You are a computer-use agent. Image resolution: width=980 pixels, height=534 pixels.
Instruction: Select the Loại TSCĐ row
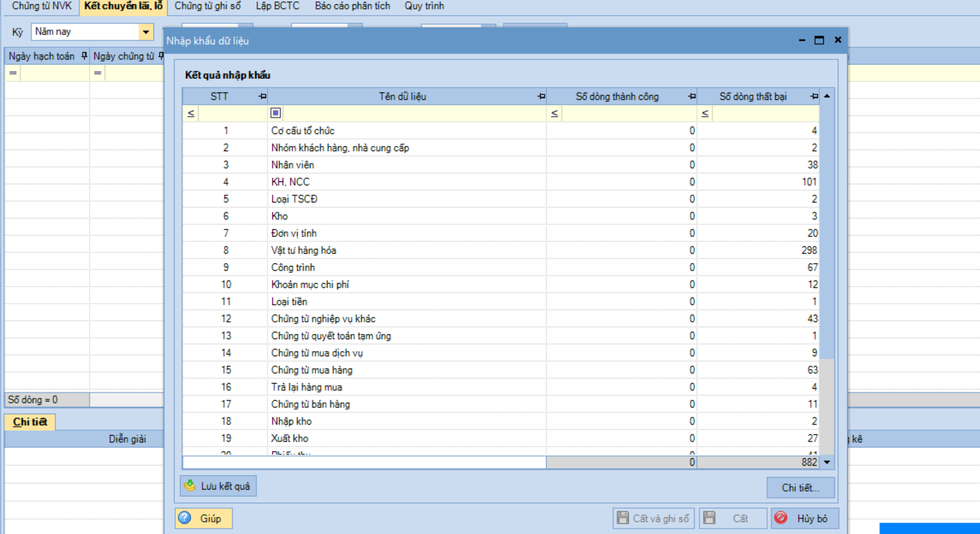(x=501, y=199)
